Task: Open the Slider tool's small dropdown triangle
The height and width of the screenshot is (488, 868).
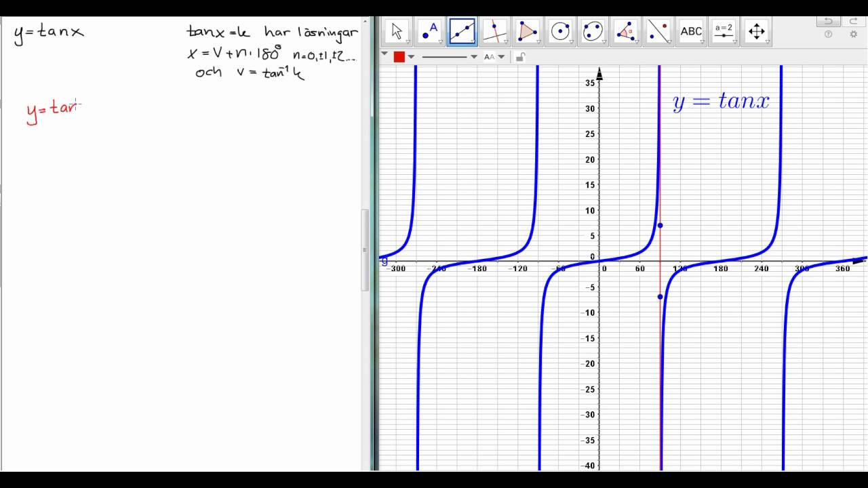Action: (x=734, y=42)
